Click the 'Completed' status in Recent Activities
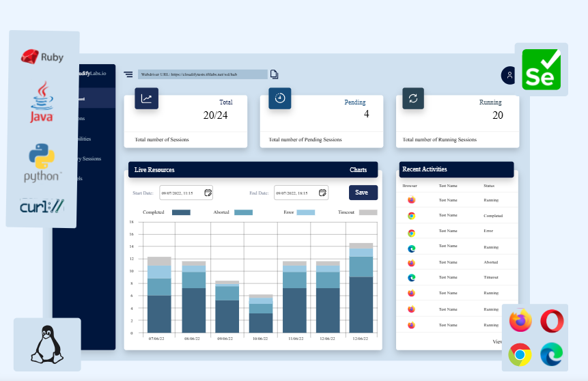The image size is (588, 381). point(493,216)
